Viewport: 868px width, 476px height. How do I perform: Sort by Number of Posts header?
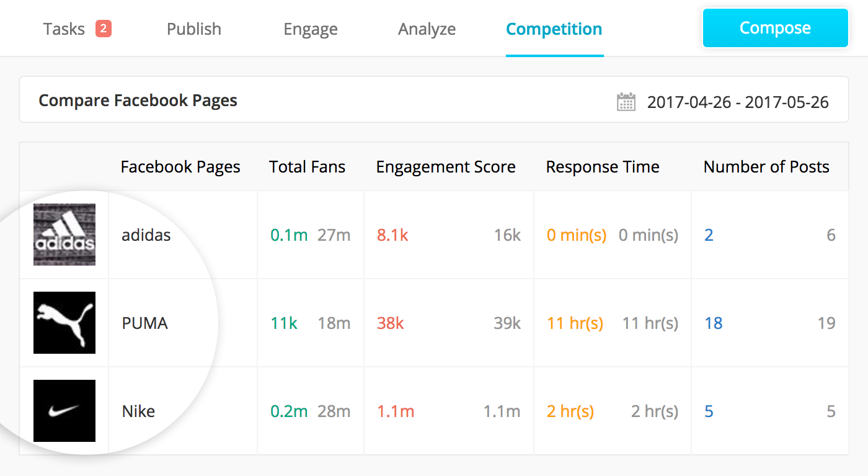click(x=766, y=166)
